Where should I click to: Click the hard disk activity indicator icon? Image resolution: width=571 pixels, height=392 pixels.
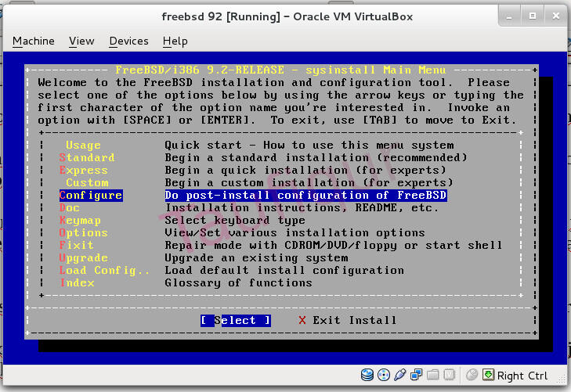[x=367, y=375]
